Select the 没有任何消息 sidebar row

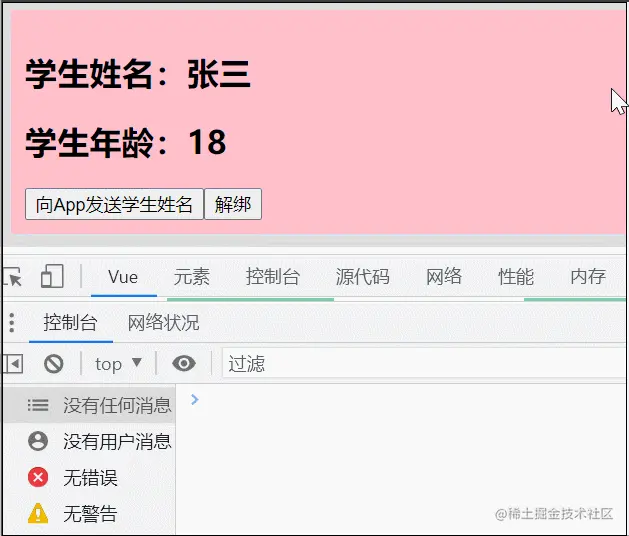pyautogui.click(x=89, y=405)
